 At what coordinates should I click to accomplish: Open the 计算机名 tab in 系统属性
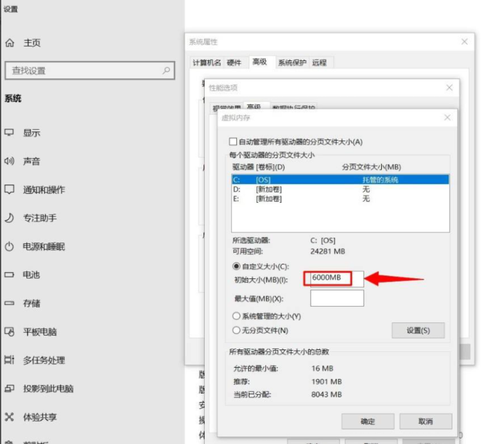207,62
